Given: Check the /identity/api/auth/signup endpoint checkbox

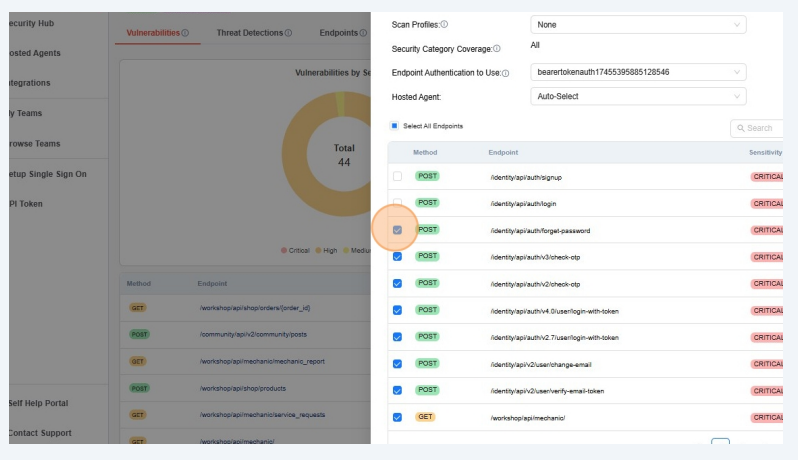Looking at the screenshot, I should pyautogui.click(x=397, y=177).
